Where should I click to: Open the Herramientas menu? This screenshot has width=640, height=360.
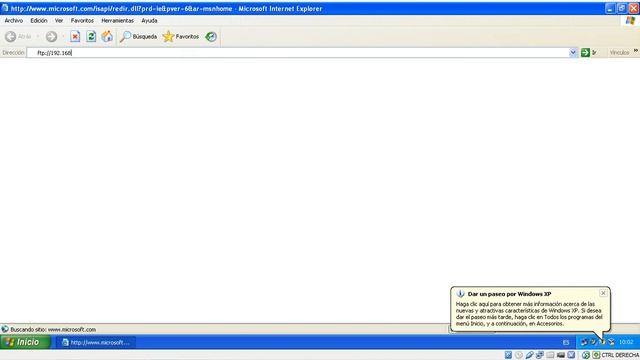117,20
